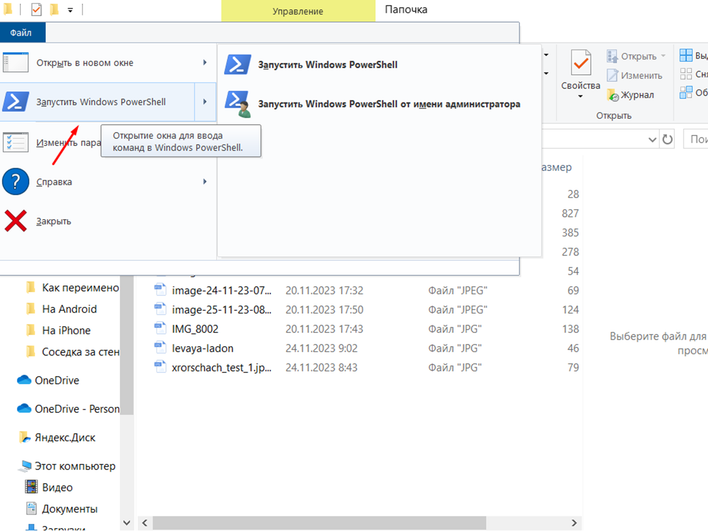Click Закрыть menu entry

[107, 221]
